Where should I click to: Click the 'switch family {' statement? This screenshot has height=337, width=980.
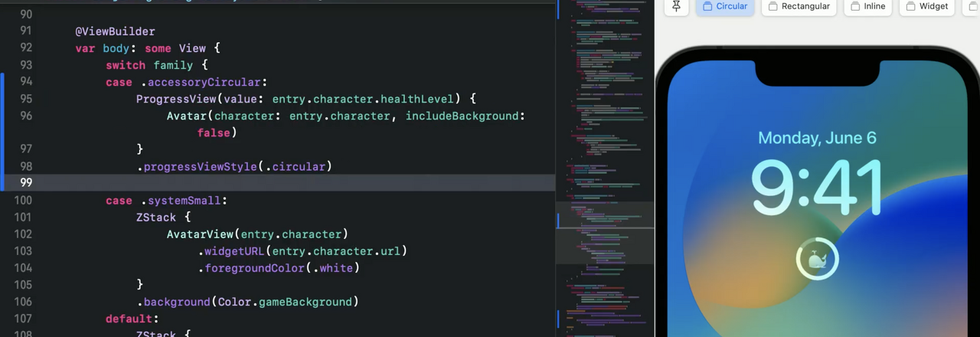point(157,65)
